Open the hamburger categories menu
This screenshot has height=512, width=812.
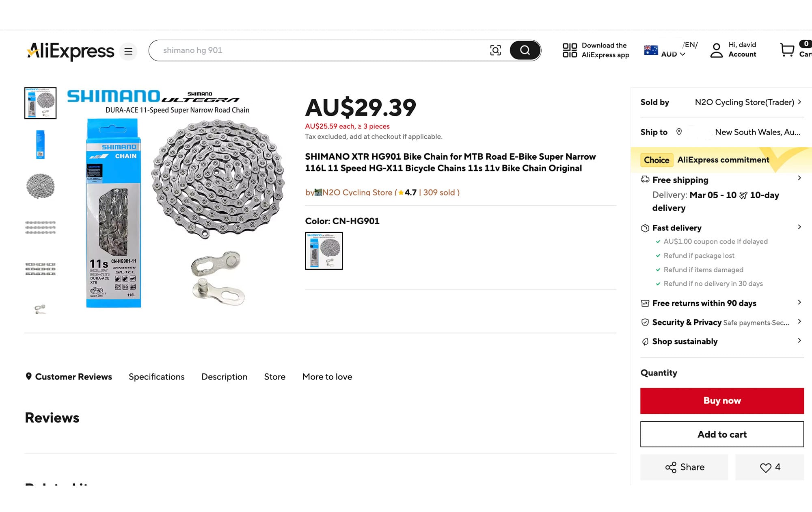pyautogui.click(x=128, y=51)
